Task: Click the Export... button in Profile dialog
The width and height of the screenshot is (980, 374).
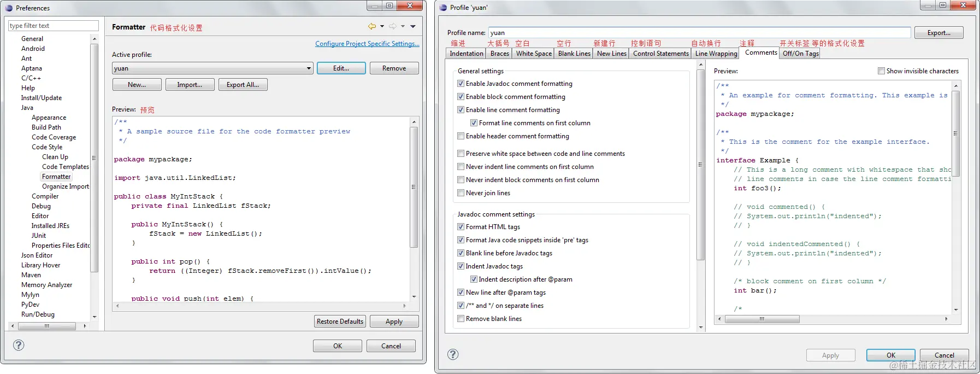Action: [938, 33]
